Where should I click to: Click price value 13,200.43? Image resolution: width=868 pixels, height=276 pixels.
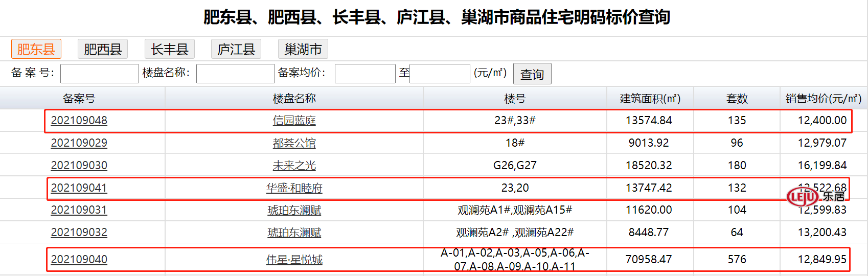tap(822, 233)
